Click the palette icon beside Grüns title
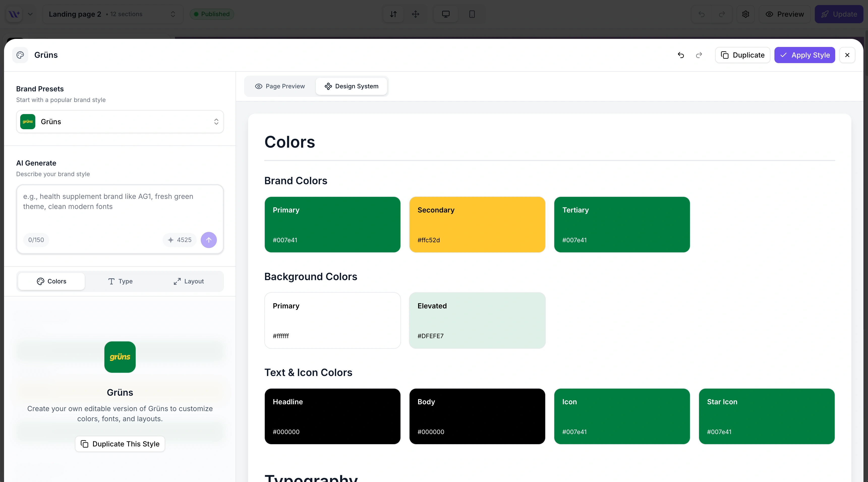The image size is (868, 482). pyautogui.click(x=20, y=55)
